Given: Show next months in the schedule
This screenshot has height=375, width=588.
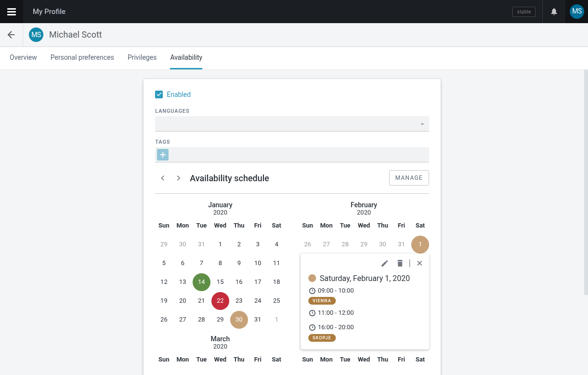Looking at the screenshot, I should (x=178, y=178).
